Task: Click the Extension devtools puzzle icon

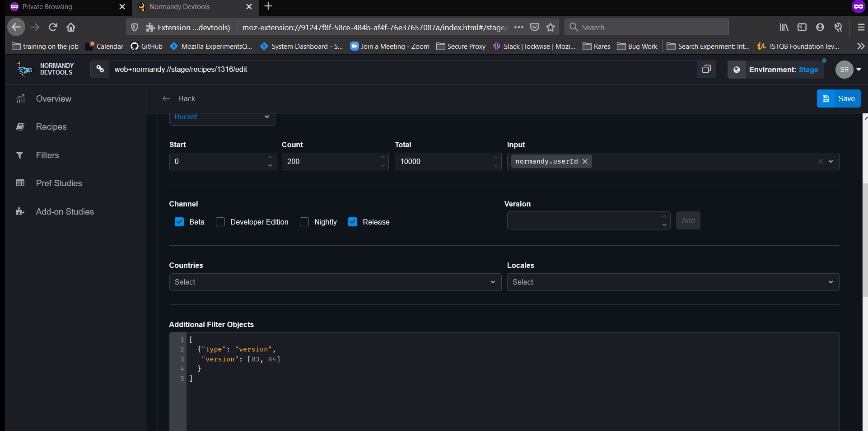Action: click(x=150, y=28)
